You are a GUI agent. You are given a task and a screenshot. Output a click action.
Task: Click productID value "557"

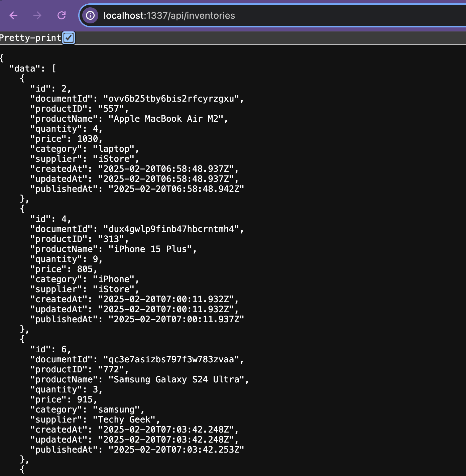(111, 109)
